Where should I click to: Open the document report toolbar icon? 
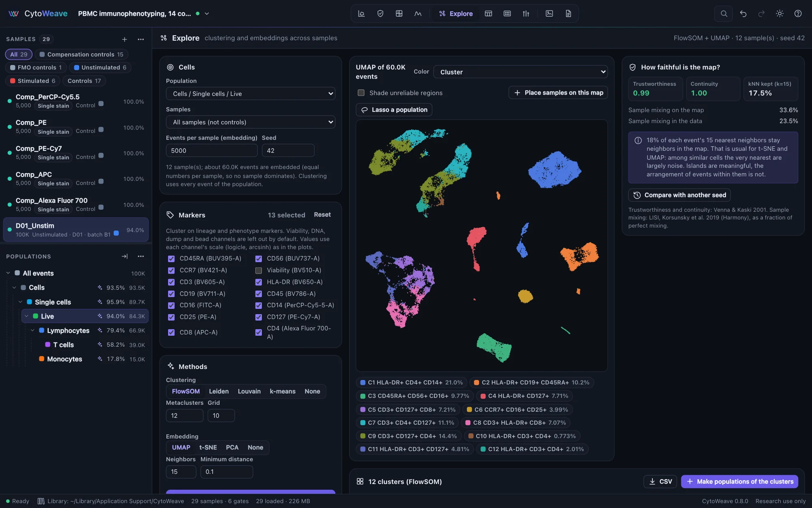[568, 13]
